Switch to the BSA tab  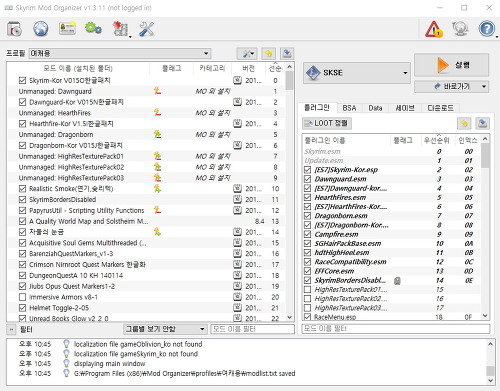[349, 108]
